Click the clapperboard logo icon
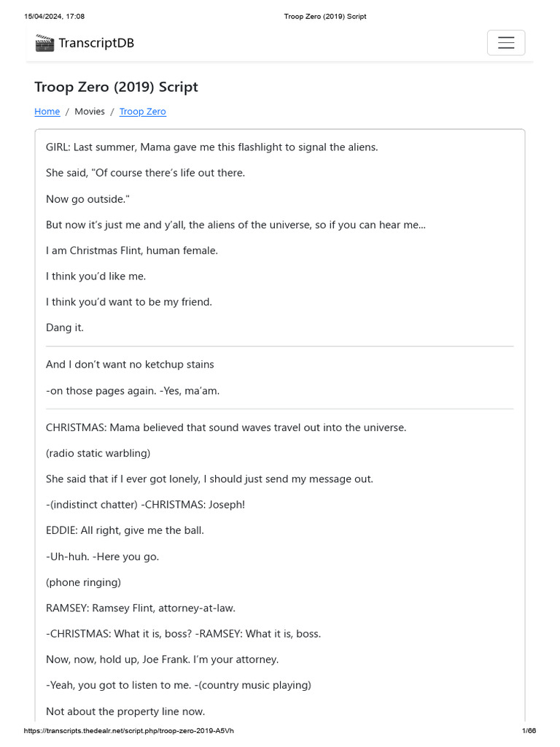Image resolution: width=560 pixels, height=747 pixels. tap(44, 43)
